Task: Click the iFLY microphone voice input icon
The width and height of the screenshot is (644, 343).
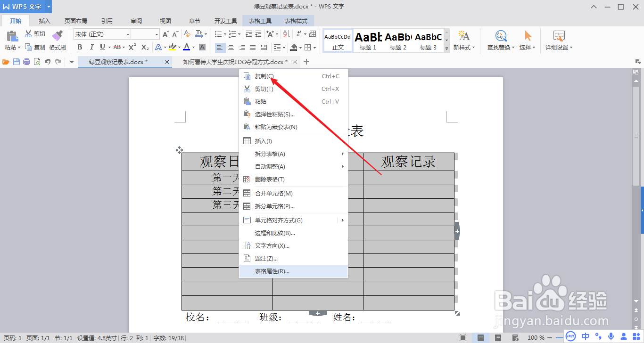Action: pos(611,336)
